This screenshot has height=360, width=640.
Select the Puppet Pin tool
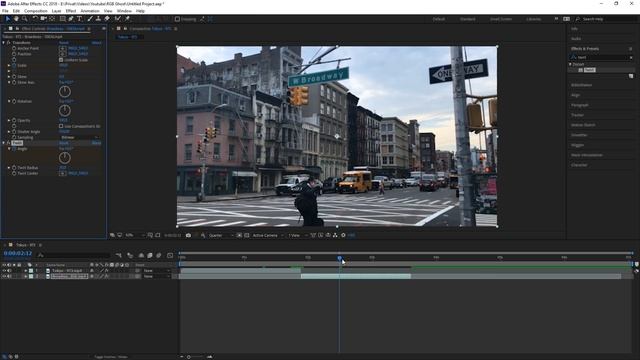(x=127, y=19)
